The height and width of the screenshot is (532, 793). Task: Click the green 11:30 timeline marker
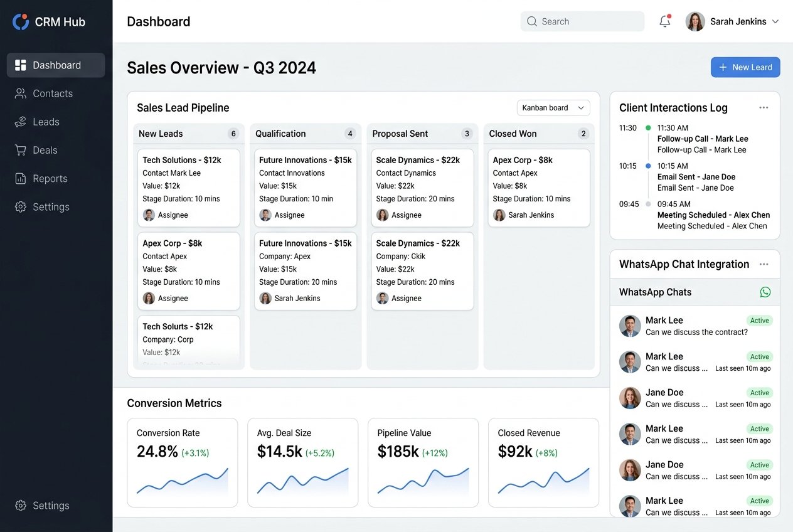(x=648, y=128)
